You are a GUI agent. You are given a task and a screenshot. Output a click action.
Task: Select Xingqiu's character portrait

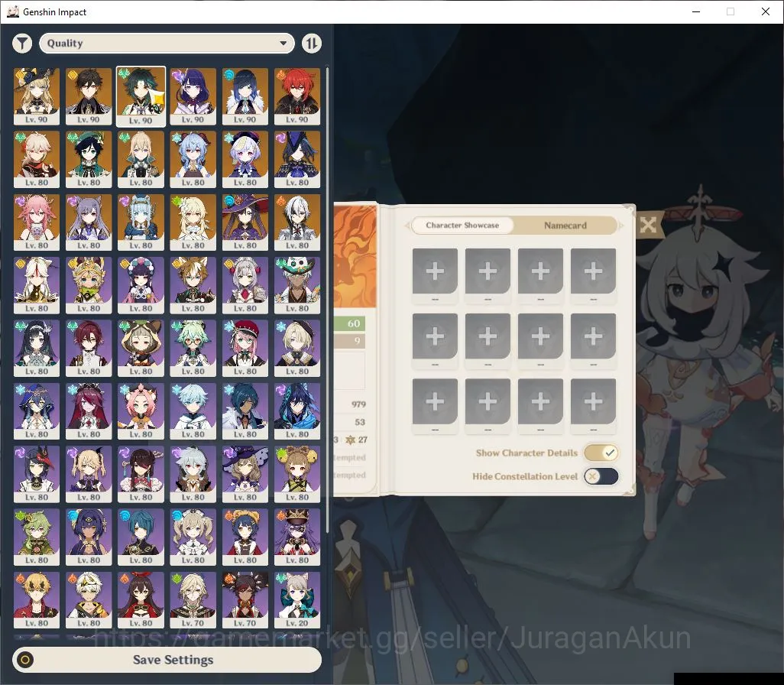click(x=141, y=537)
